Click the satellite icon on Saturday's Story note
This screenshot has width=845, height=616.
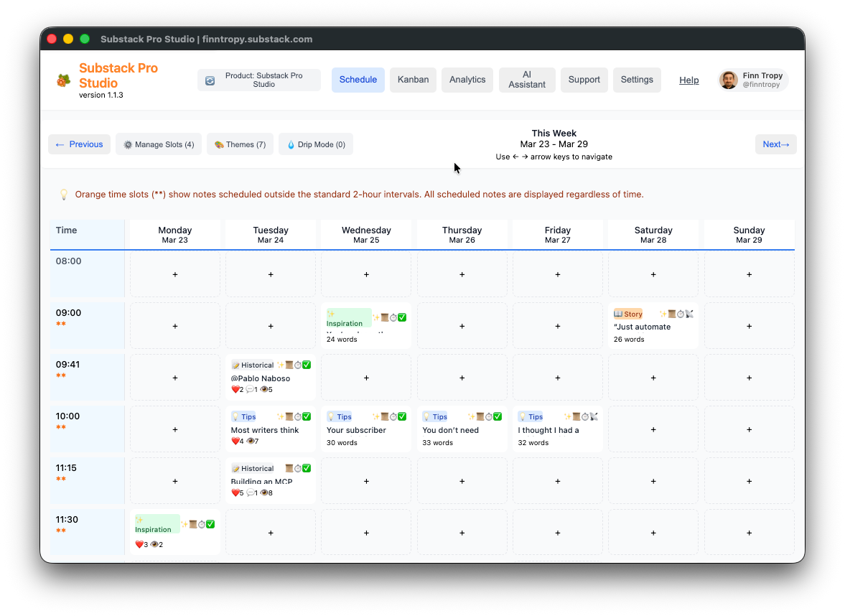[x=689, y=314]
